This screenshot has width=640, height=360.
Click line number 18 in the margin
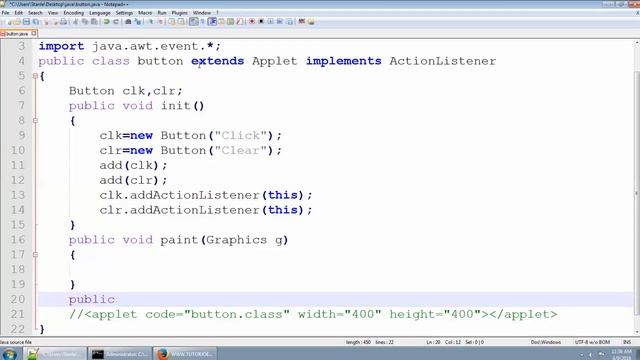tap(18, 269)
